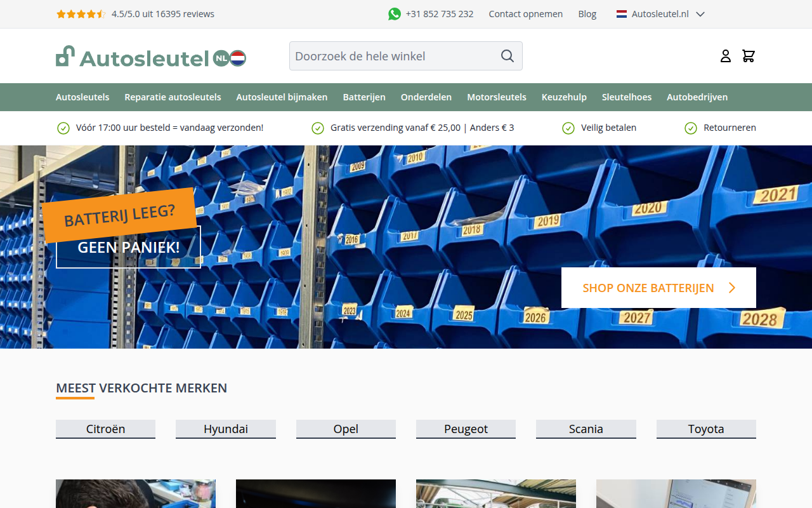Click the WhatsApp icon
Screen dimensions: 812x508
(395, 14)
